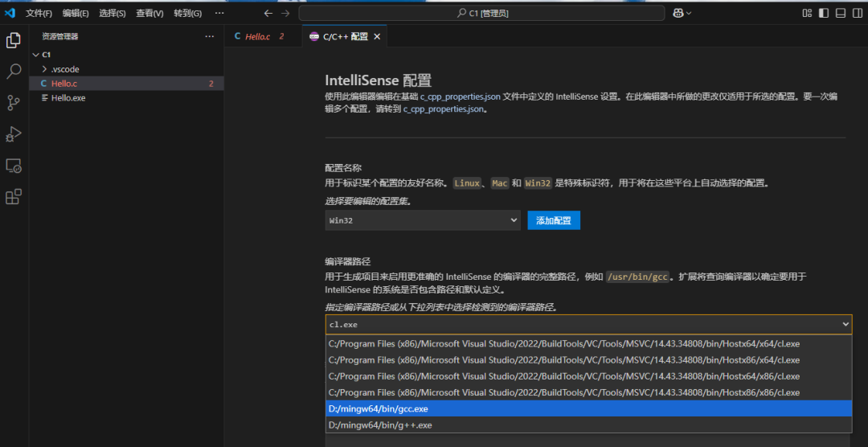868x447 pixels.
Task: Click the /usr/bin/gcc example text
Action: [637, 277]
